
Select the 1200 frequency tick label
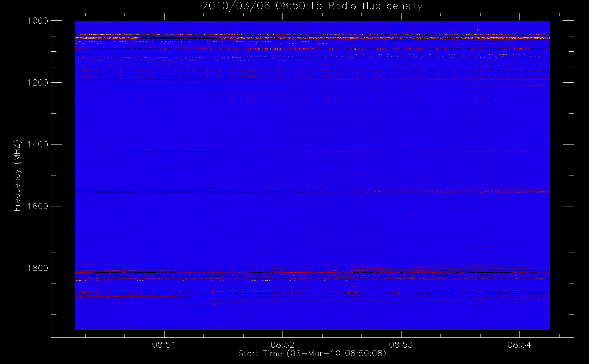pyautogui.click(x=38, y=83)
